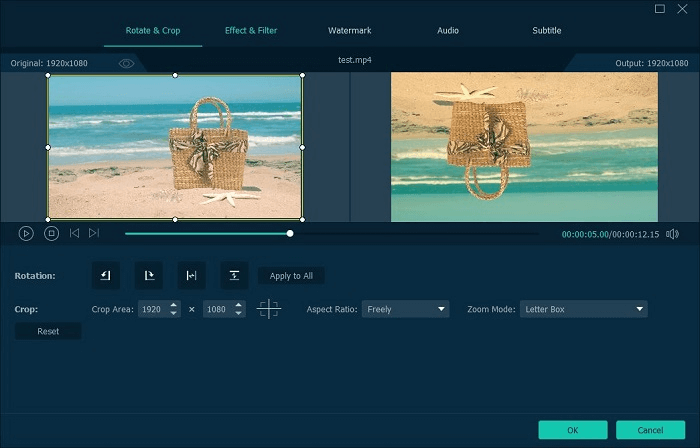
Task: Click the crop height field 1080
Action: (217, 309)
